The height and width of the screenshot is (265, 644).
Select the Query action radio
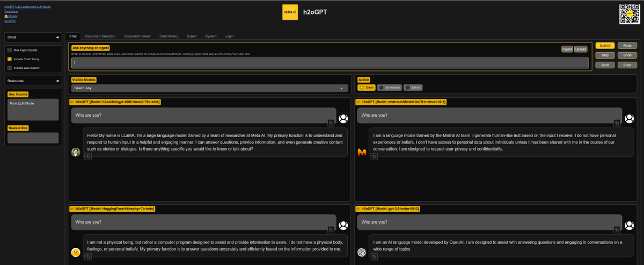pos(367,87)
